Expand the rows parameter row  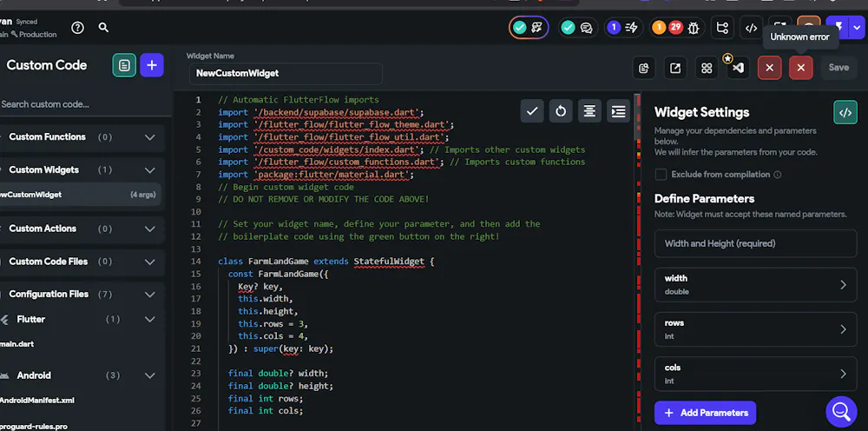[756, 329]
